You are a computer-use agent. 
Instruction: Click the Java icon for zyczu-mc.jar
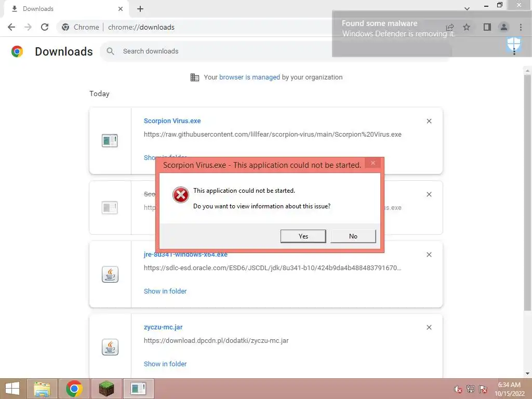point(110,347)
